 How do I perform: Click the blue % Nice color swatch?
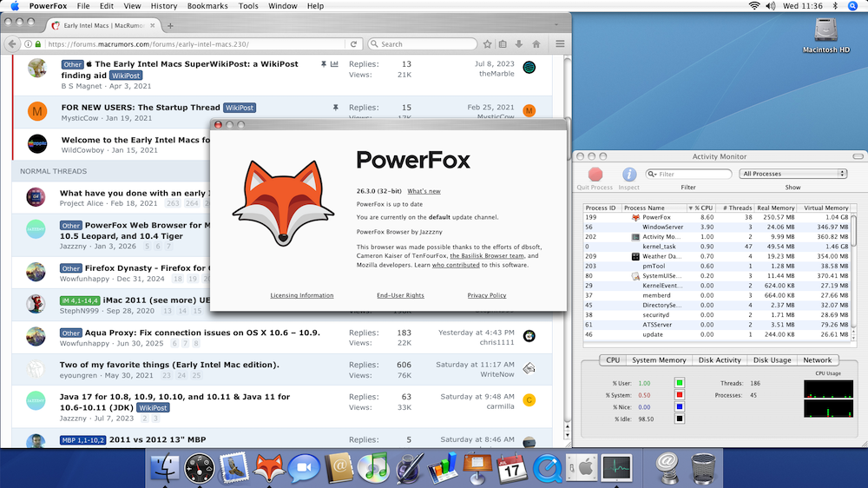[680, 406]
